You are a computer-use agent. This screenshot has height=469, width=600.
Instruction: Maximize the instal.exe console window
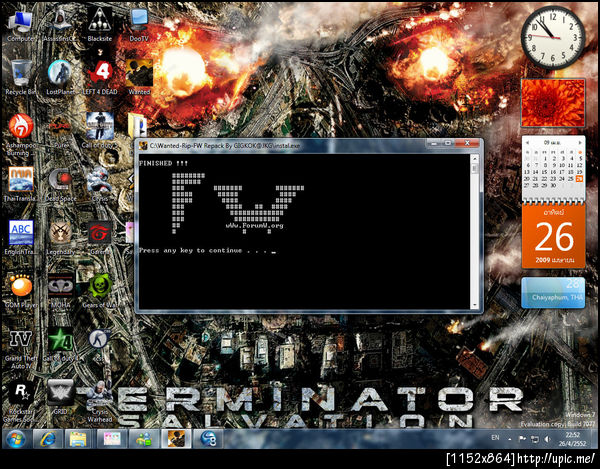click(448, 143)
